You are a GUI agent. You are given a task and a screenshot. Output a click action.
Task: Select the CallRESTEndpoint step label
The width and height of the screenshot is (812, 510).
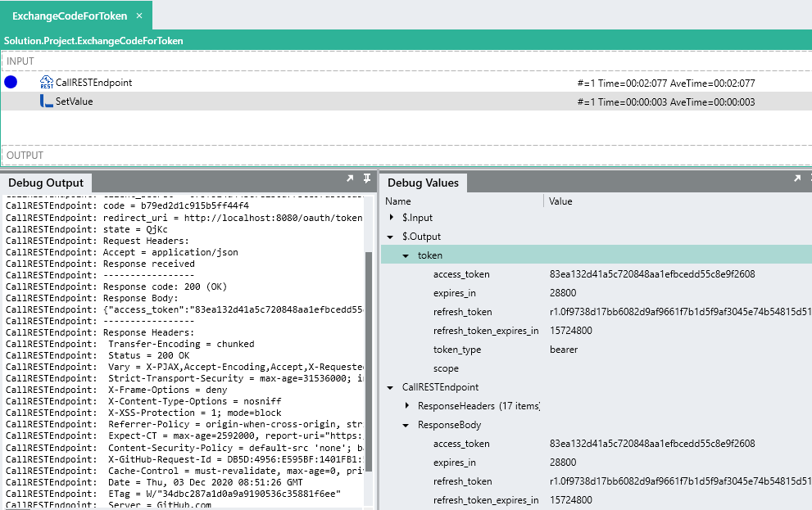coord(93,83)
